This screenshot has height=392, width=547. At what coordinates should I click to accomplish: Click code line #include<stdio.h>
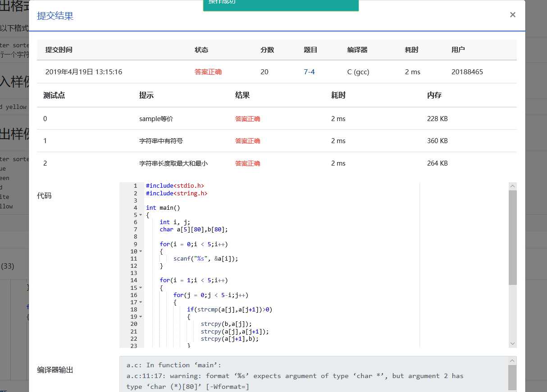(x=175, y=186)
